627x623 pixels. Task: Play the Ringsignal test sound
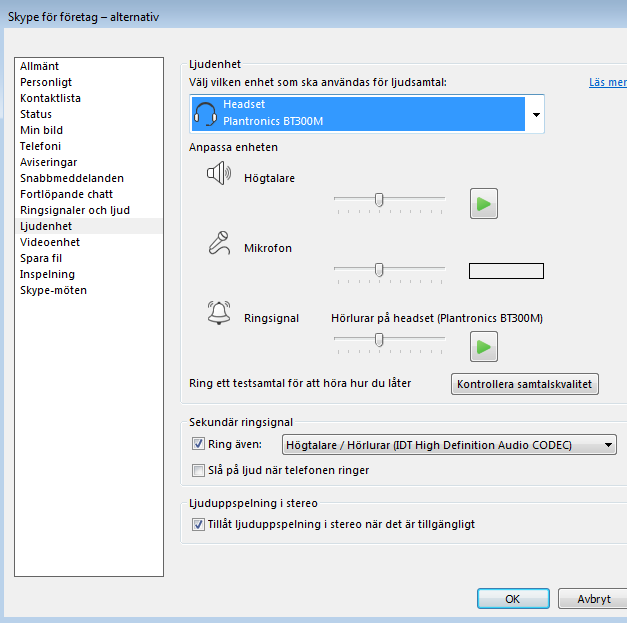(483, 346)
